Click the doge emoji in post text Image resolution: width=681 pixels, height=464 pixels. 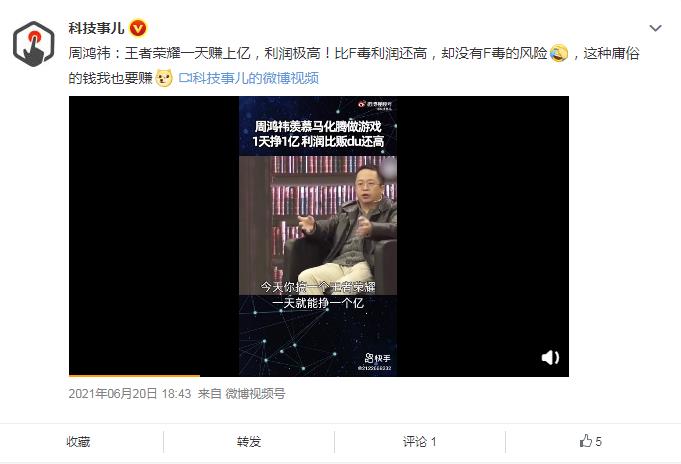(164, 78)
